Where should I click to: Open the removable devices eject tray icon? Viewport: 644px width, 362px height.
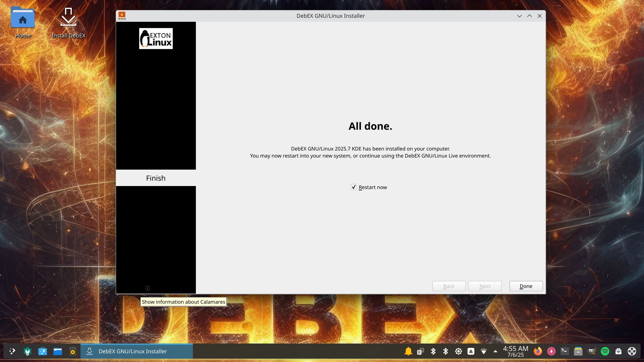[471, 351]
